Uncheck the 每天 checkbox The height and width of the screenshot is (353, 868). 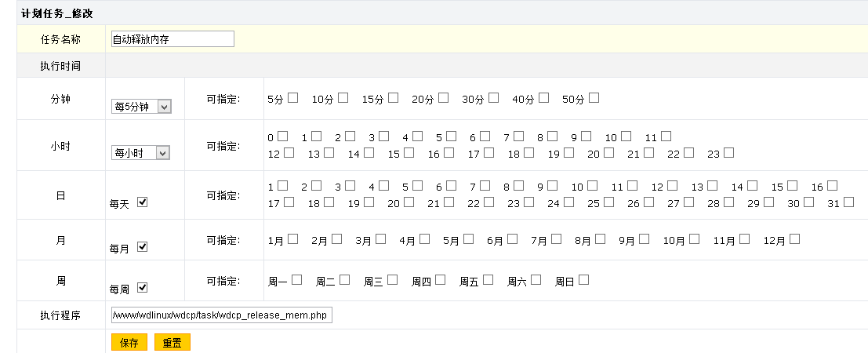(142, 202)
